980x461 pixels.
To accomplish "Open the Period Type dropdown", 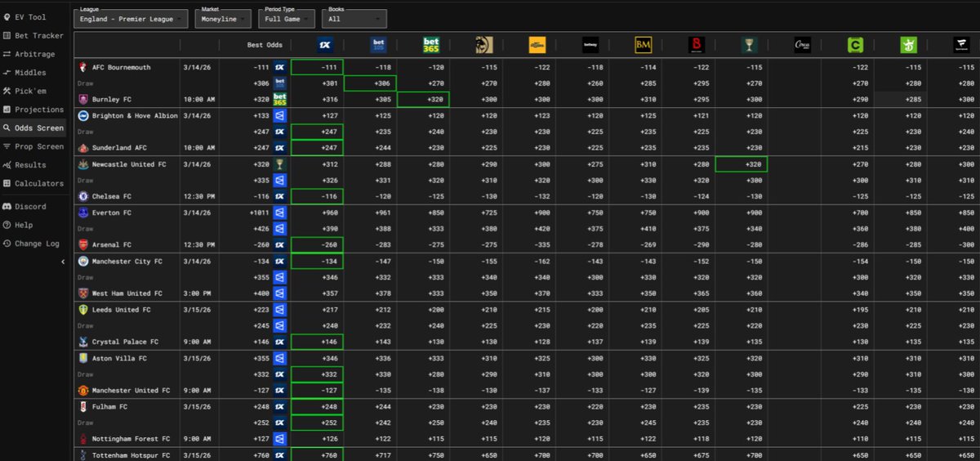I will point(286,18).
